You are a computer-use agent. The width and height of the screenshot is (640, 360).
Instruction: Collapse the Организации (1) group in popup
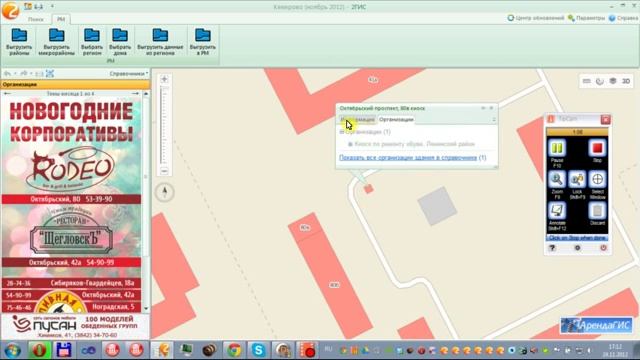coord(342,132)
